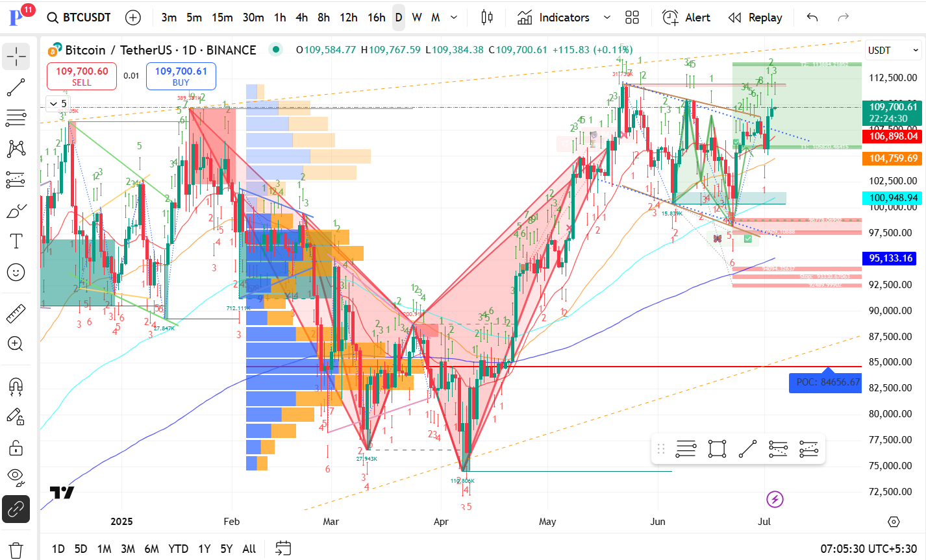Screen dimensions: 926x560
Task: Collapse the indicator legend showing 5
Action: (58, 103)
